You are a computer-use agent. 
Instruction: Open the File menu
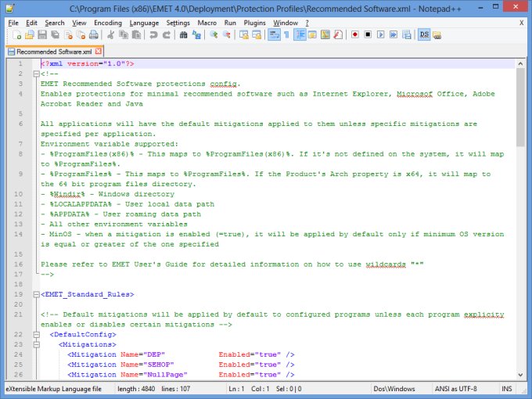(13, 23)
